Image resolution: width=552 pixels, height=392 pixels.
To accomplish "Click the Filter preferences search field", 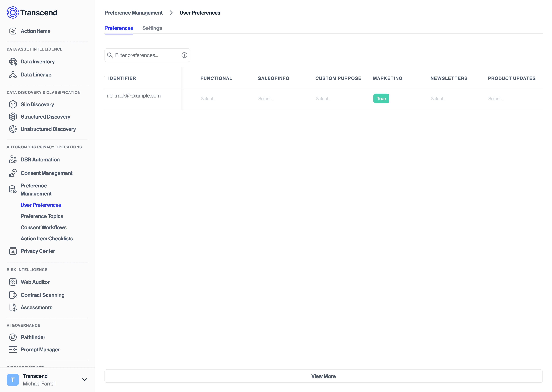I will tap(143, 55).
